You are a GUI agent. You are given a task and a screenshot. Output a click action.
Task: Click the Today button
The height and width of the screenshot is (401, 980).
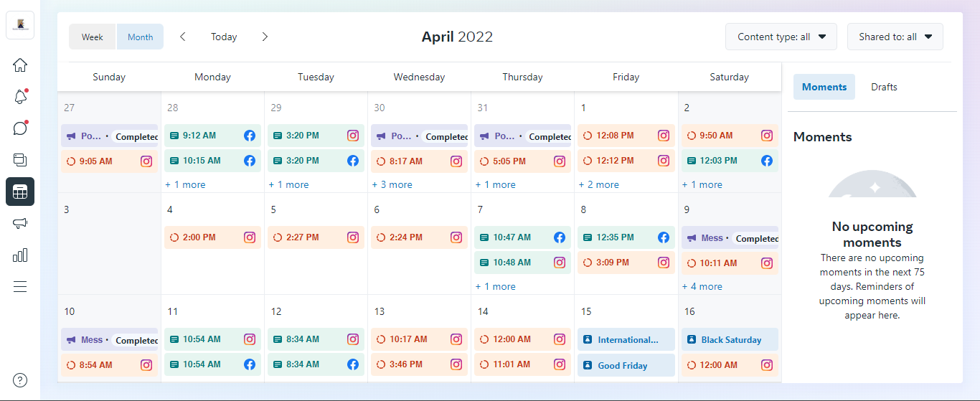[x=224, y=37]
